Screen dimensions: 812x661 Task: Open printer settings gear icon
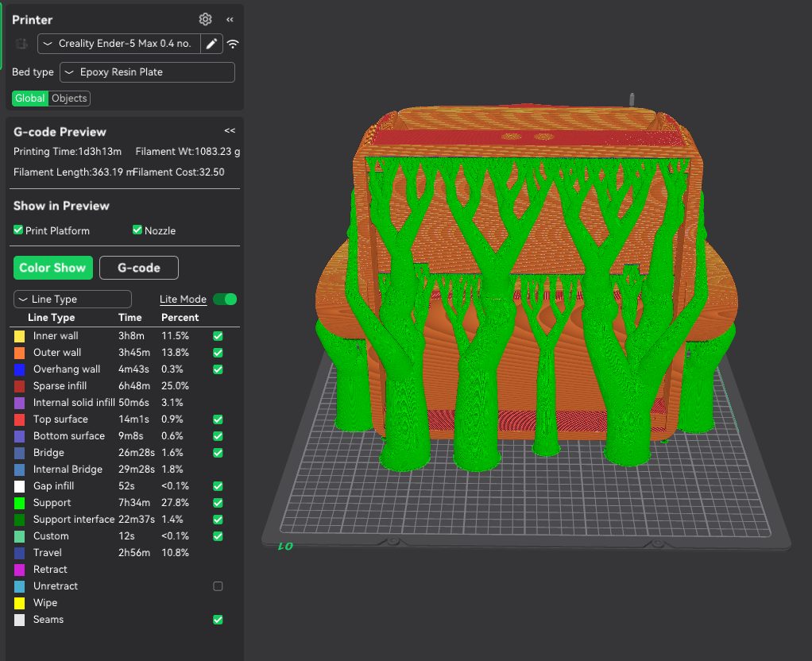(205, 19)
